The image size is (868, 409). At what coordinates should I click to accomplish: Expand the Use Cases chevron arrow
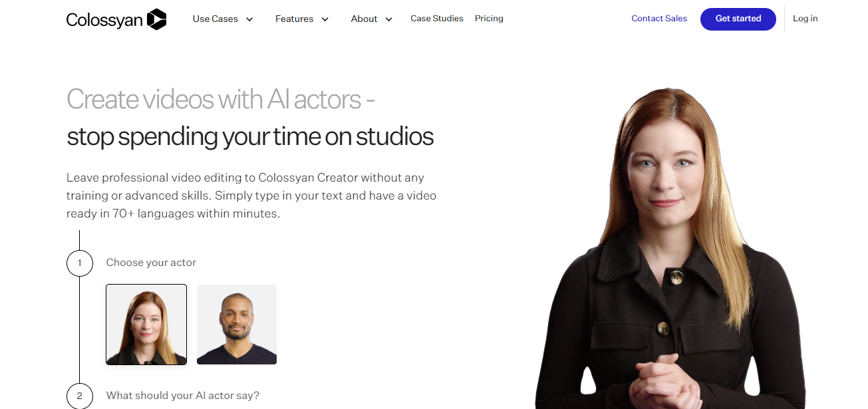tap(249, 19)
